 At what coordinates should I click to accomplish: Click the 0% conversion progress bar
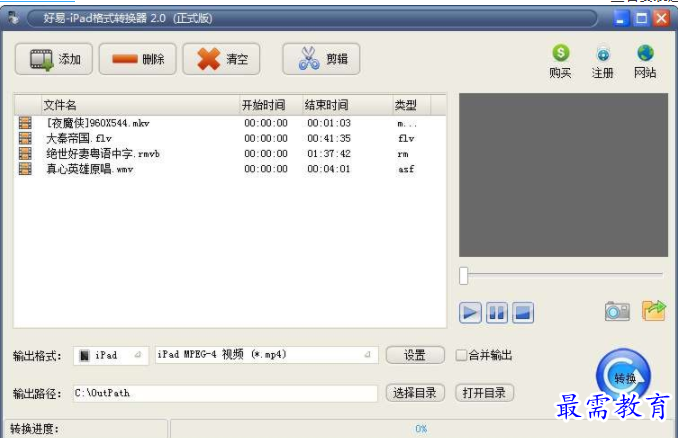coord(422,428)
